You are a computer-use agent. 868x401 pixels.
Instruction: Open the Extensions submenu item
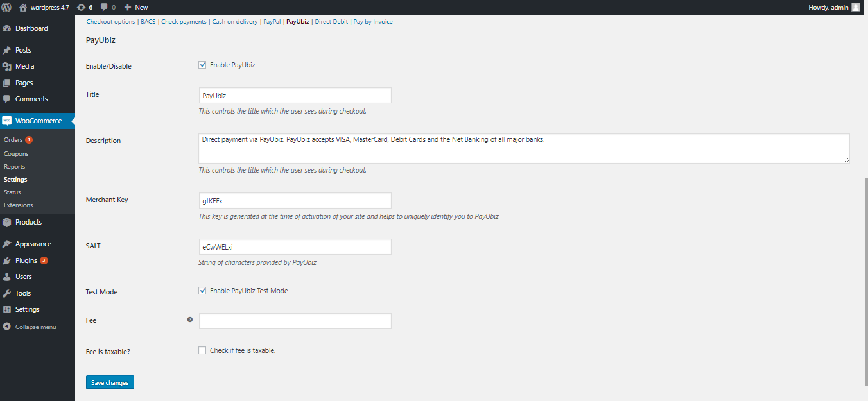[18, 205]
